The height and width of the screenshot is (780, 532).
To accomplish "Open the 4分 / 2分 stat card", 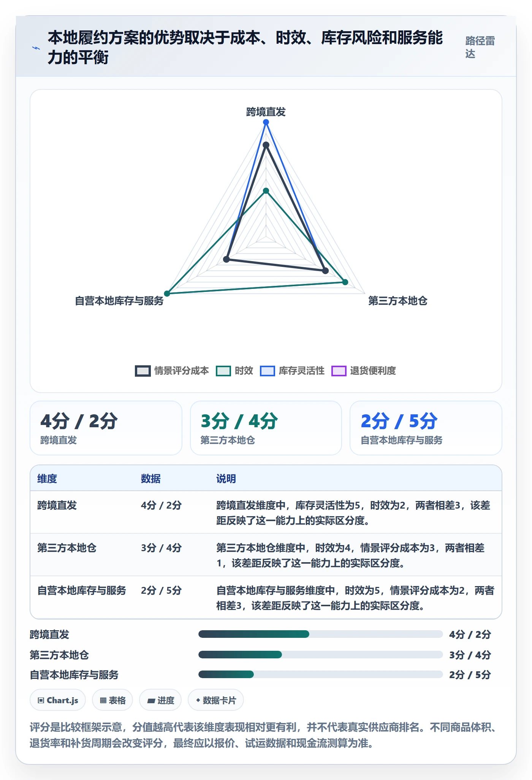I will (x=106, y=428).
